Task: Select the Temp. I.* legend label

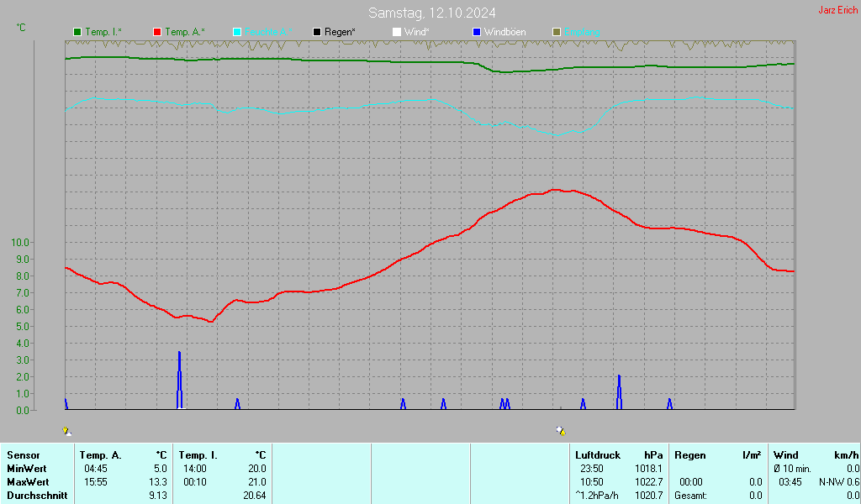Action: tap(103, 33)
